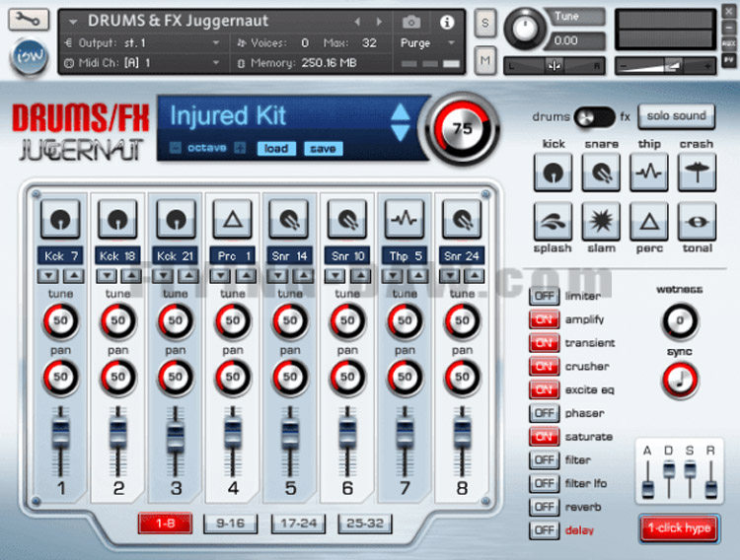Toggle the transient effect off
Screen dimensions: 740x560
tap(544, 343)
